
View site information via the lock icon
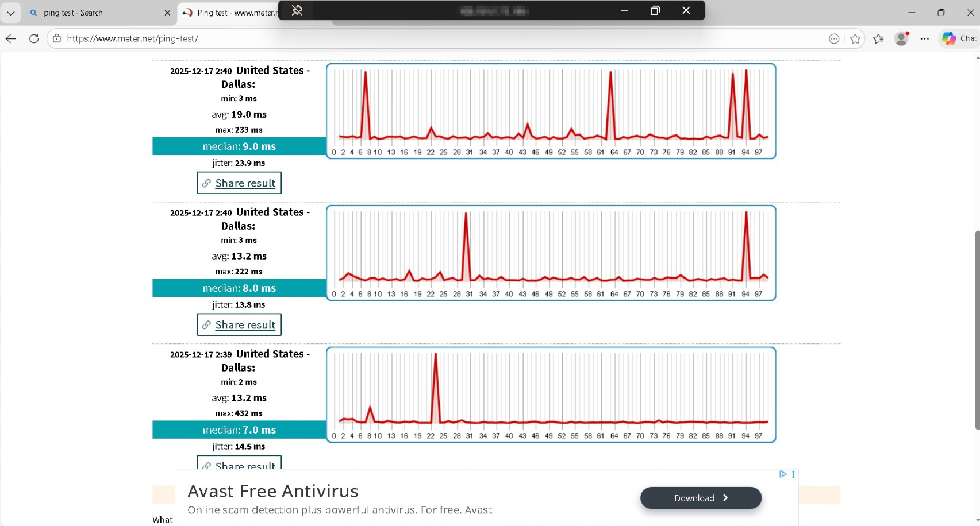point(56,38)
